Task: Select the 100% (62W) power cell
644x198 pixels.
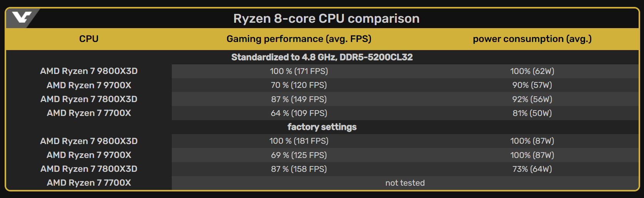Action: pyautogui.click(x=532, y=71)
